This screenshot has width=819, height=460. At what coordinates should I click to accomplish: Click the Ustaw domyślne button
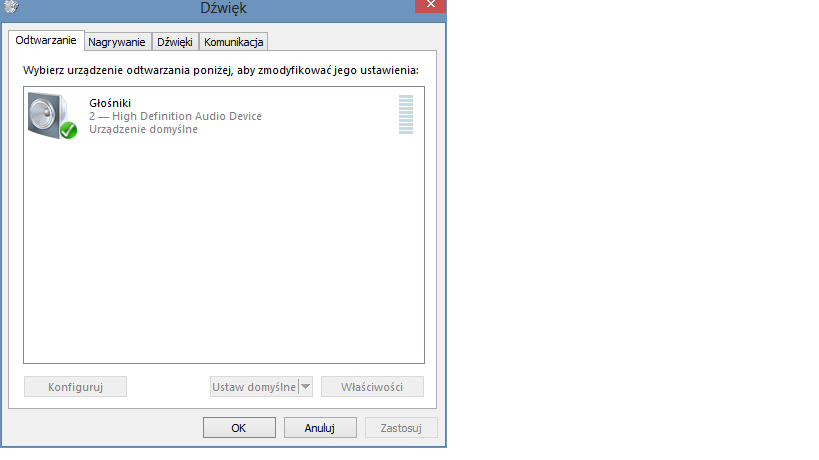click(254, 387)
